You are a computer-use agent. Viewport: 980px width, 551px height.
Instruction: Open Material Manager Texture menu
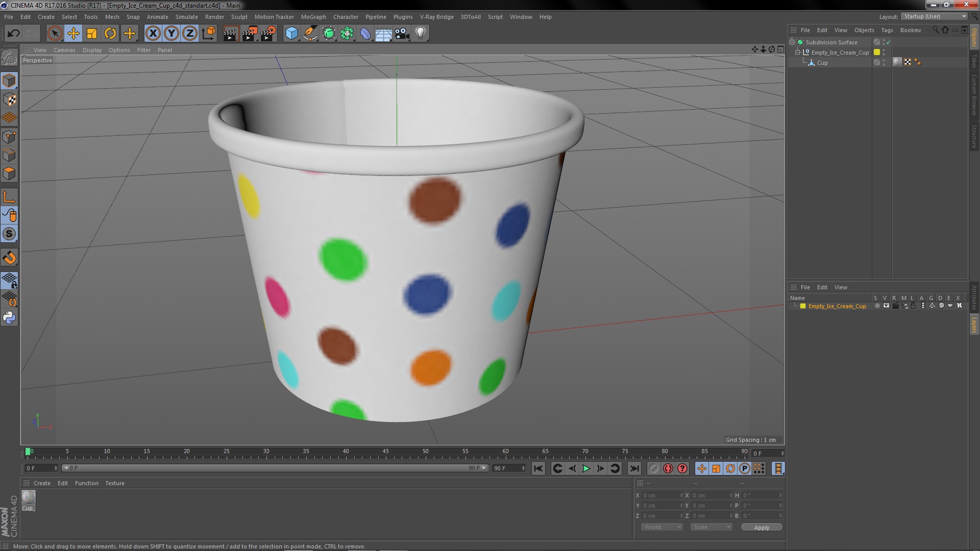point(115,483)
